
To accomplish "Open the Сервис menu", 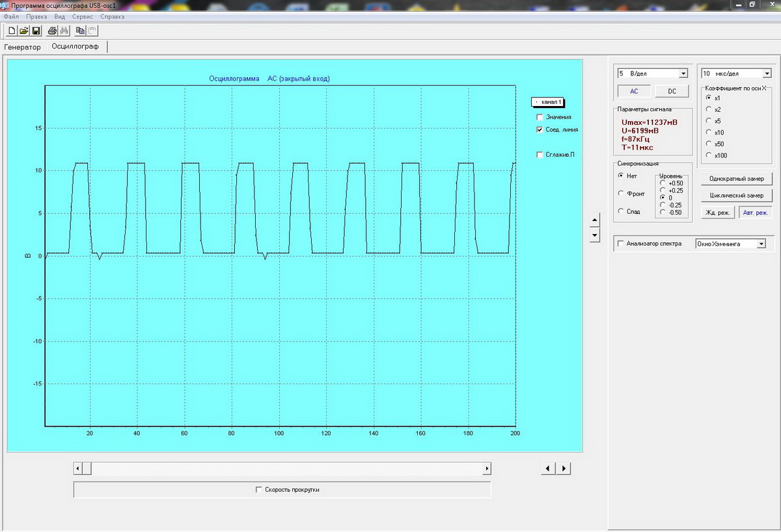I will [x=83, y=16].
